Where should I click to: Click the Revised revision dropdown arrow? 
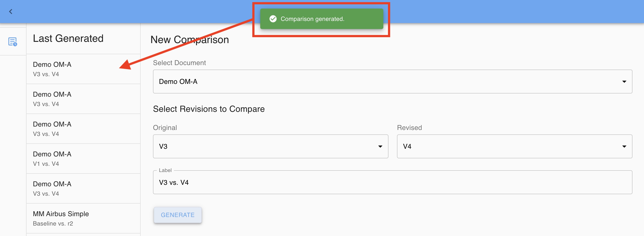tap(624, 147)
